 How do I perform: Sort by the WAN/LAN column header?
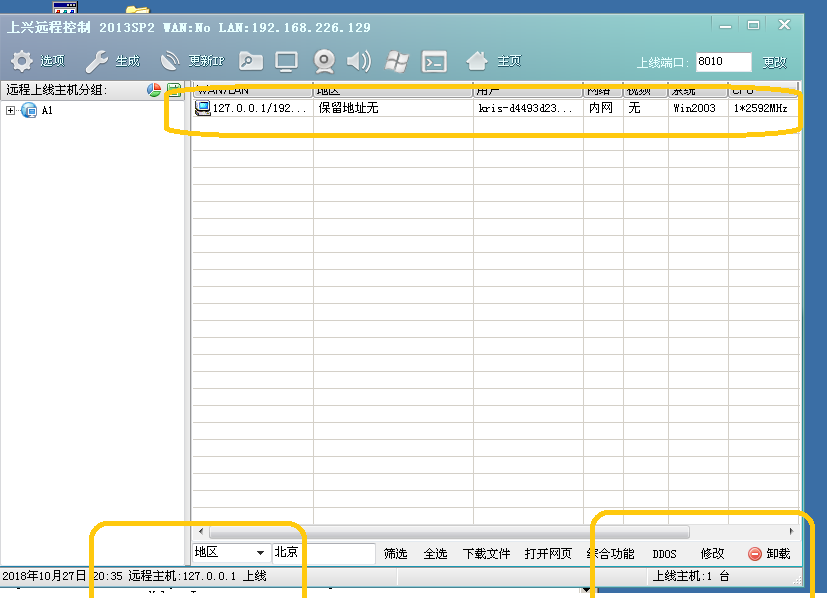coord(253,90)
